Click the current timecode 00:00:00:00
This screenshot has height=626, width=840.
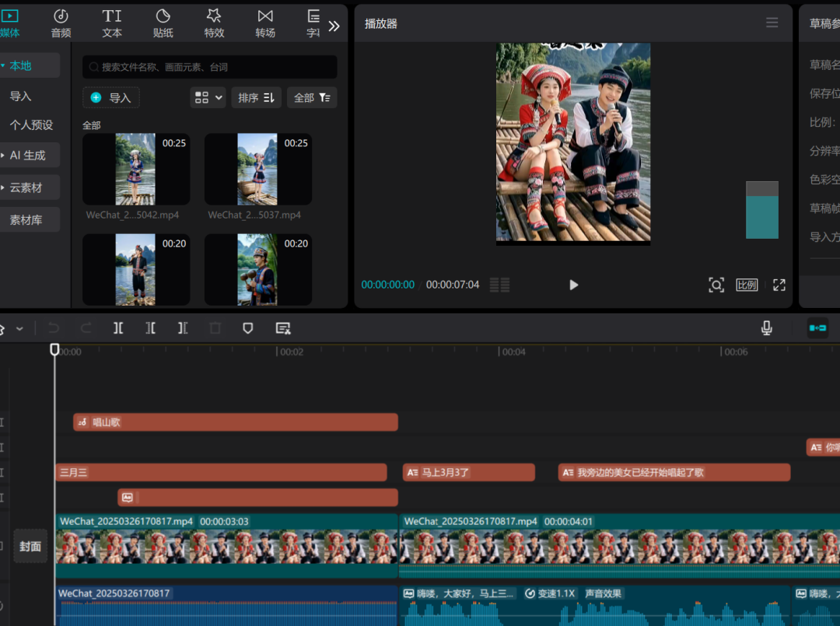pos(388,285)
